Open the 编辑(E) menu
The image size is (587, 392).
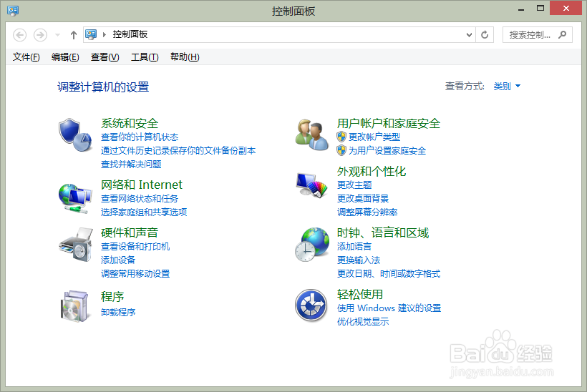point(65,57)
